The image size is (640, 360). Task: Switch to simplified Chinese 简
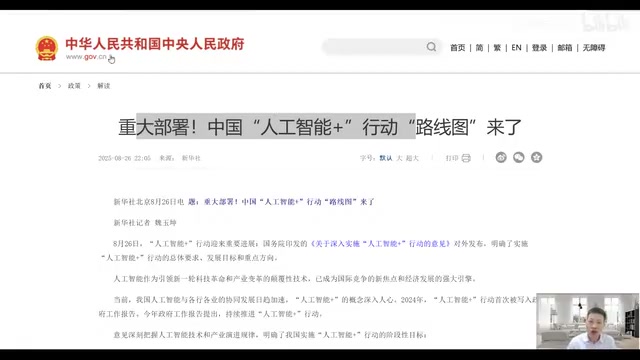click(480, 48)
